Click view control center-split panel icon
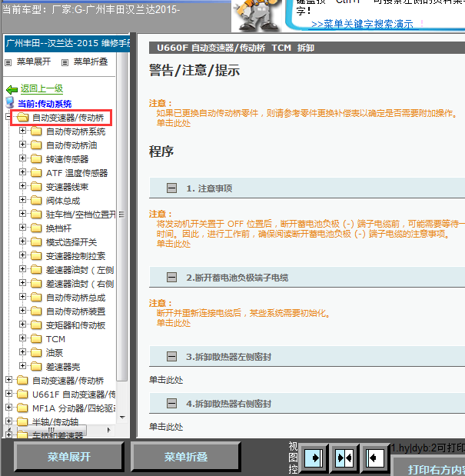This screenshot has width=465, height=476. (x=344, y=458)
